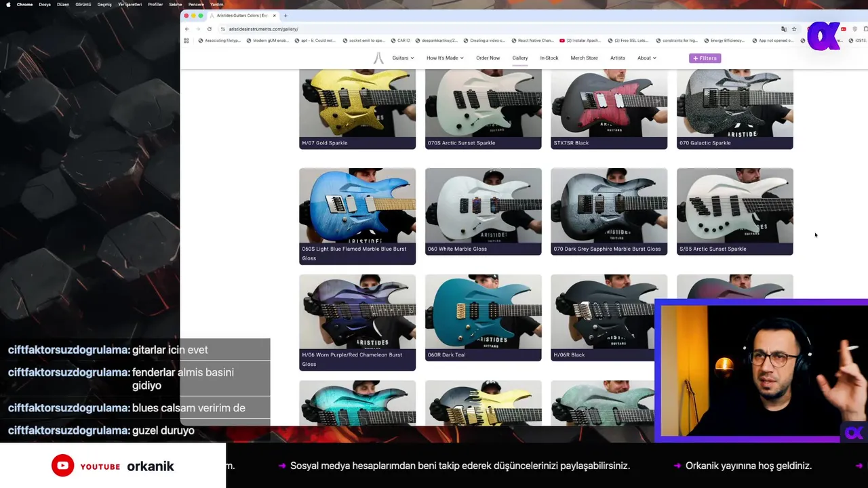Expand the Guitars dropdown menu
This screenshot has height=488, width=868.
click(x=403, y=58)
